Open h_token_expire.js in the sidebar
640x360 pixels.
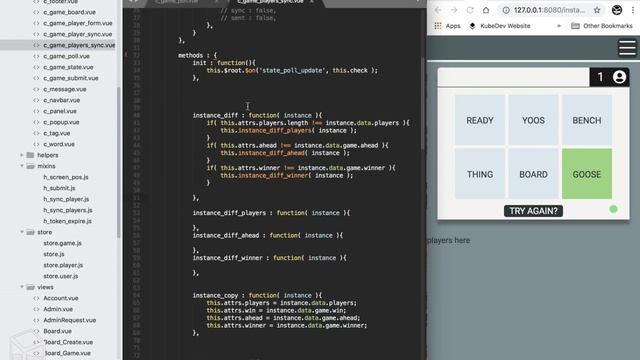pyautogui.click(x=67, y=221)
